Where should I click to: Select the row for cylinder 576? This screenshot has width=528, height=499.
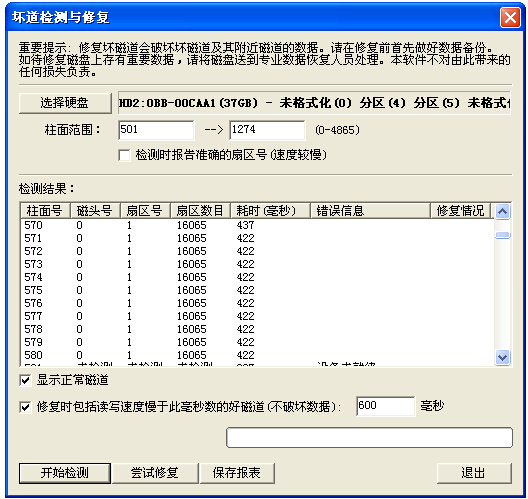[257, 303]
